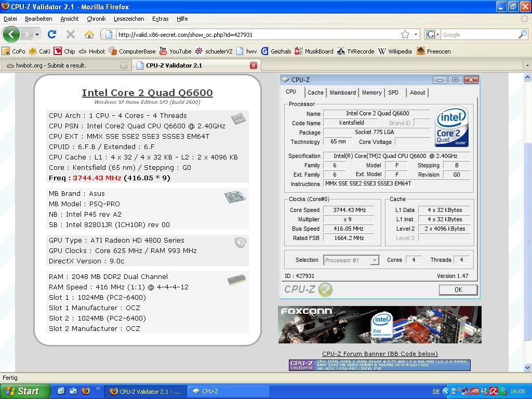
Task: Select the CPU-Z Validator 2.1 taskbar button
Action: pos(146,391)
